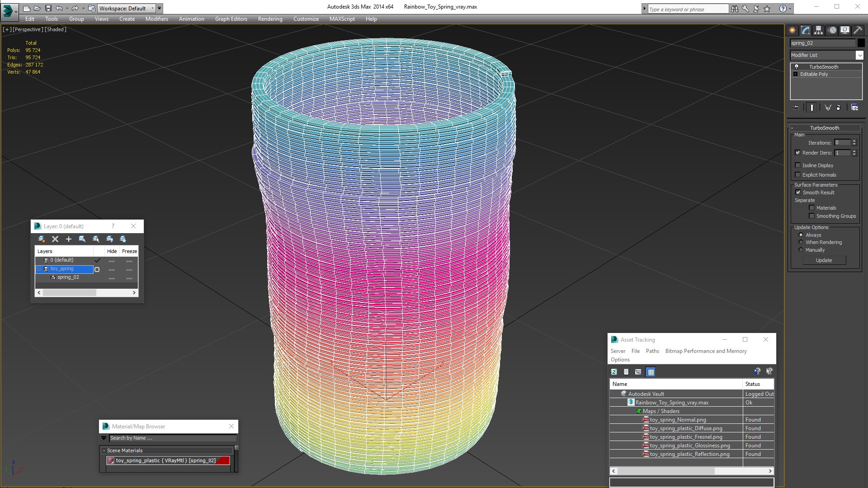Viewport: 868px width, 488px height.
Task: Toggle TurboSmooth modifier lightbulb visibility
Action: pyautogui.click(x=797, y=67)
